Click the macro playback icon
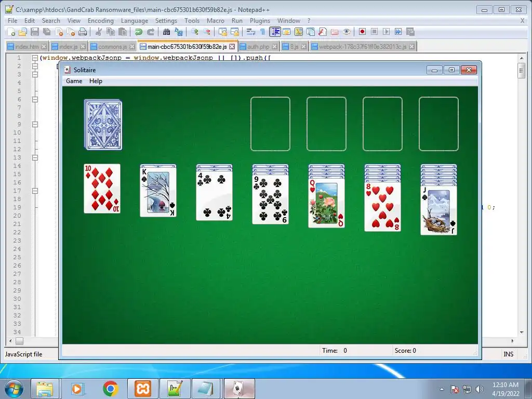This screenshot has height=399, width=532. [x=386, y=32]
